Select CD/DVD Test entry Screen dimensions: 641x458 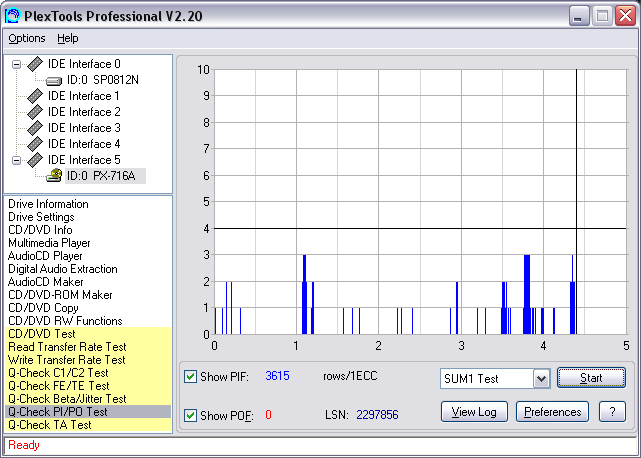(x=88, y=334)
